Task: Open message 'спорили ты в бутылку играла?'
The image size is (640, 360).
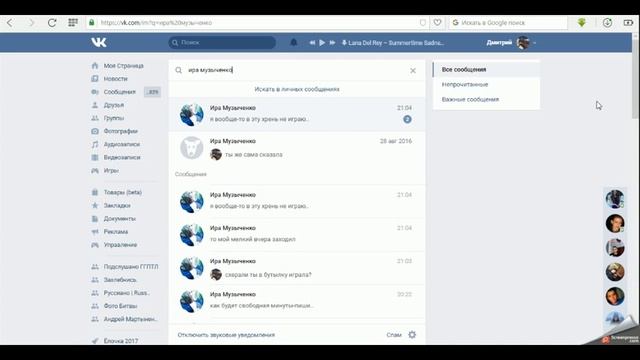Action: click(297, 268)
